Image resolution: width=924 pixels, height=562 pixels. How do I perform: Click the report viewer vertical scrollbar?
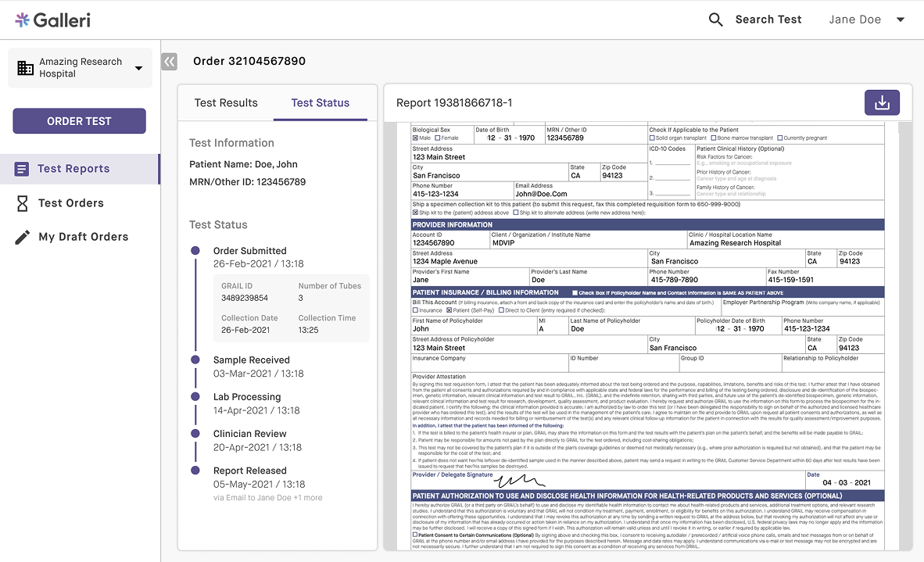pyautogui.click(x=907, y=336)
